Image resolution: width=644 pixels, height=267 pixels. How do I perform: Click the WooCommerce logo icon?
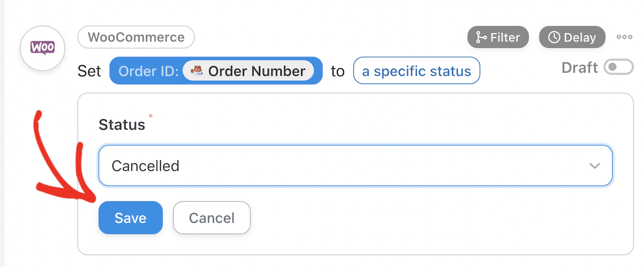42,48
